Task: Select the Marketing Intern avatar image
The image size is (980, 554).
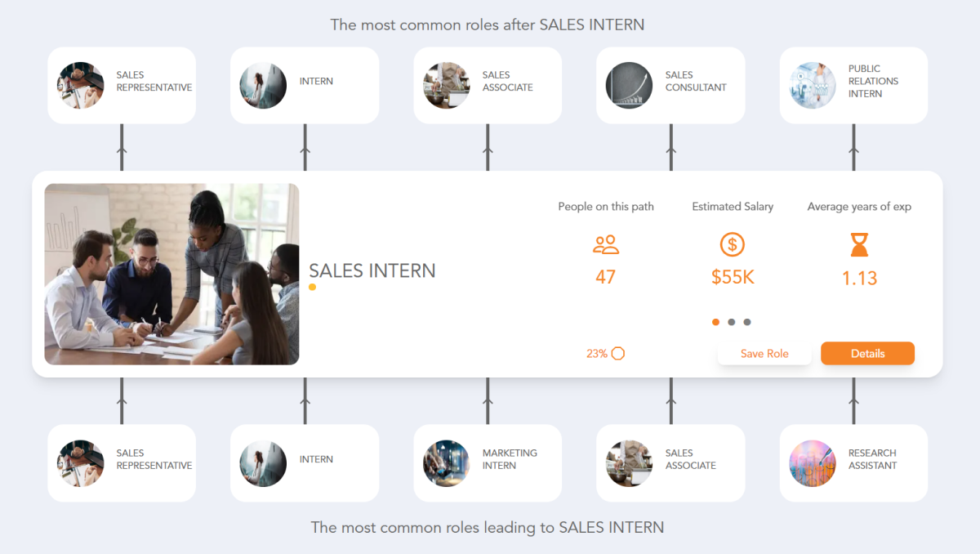Action: coord(446,462)
